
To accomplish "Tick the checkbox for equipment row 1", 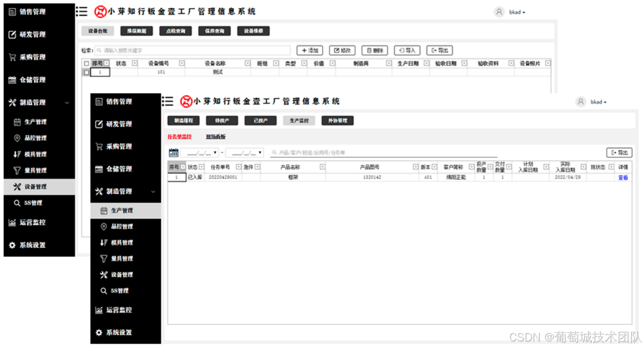I will [x=87, y=72].
